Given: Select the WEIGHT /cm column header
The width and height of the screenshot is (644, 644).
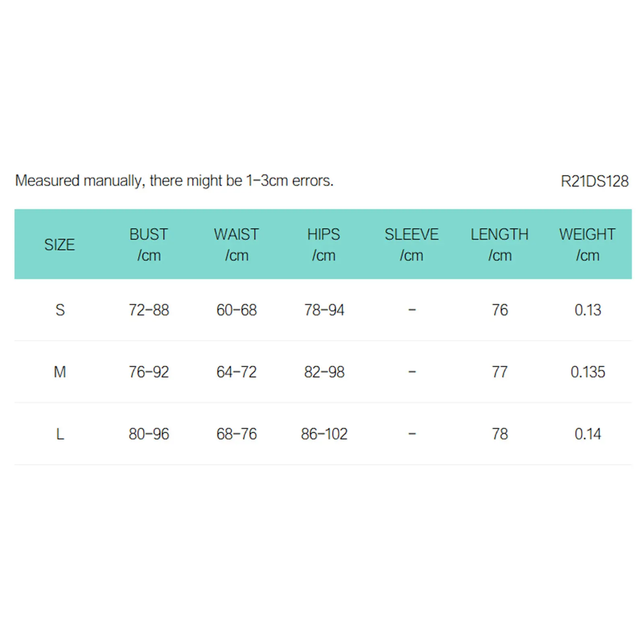Looking at the screenshot, I should tap(587, 245).
